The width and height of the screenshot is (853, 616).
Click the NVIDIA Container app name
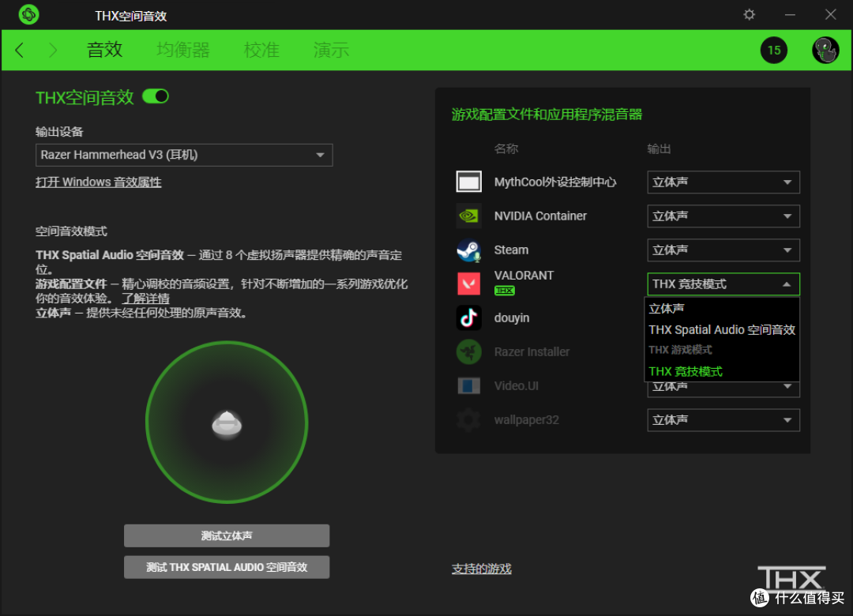(540, 216)
